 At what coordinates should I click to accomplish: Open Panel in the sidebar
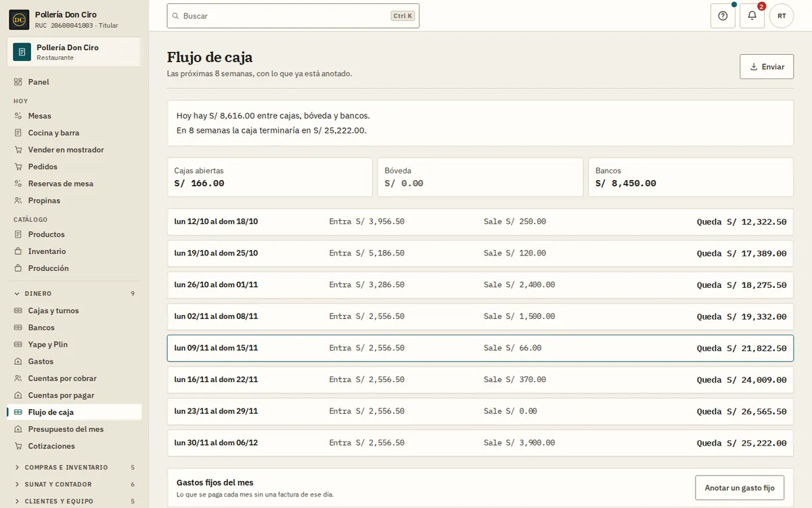click(74, 82)
